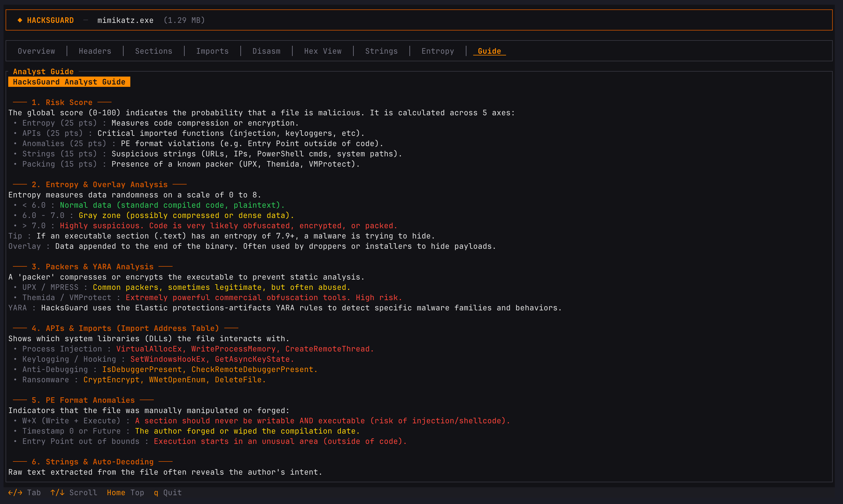The width and height of the screenshot is (843, 504).
Task: Click the '↑/↓ Scroll' footer hint
Action: tap(74, 493)
